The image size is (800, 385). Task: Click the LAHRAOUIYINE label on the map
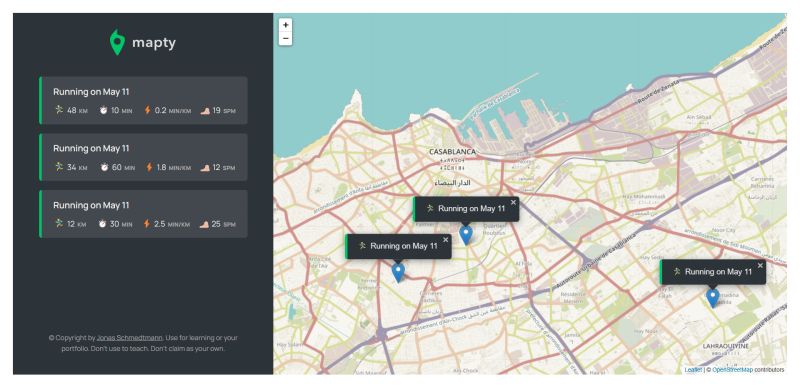coord(726,346)
